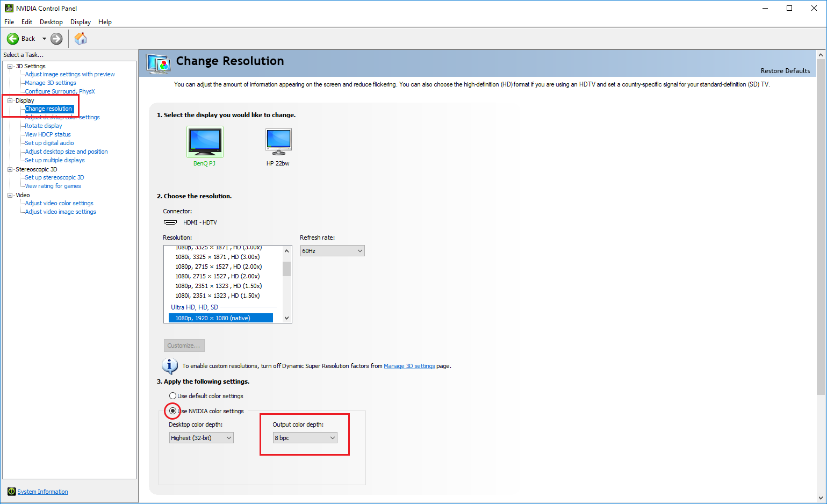Image resolution: width=827 pixels, height=504 pixels.
Task: Collapse the Stereoscopic 3D tree node
Action: [x=10, y=169]
